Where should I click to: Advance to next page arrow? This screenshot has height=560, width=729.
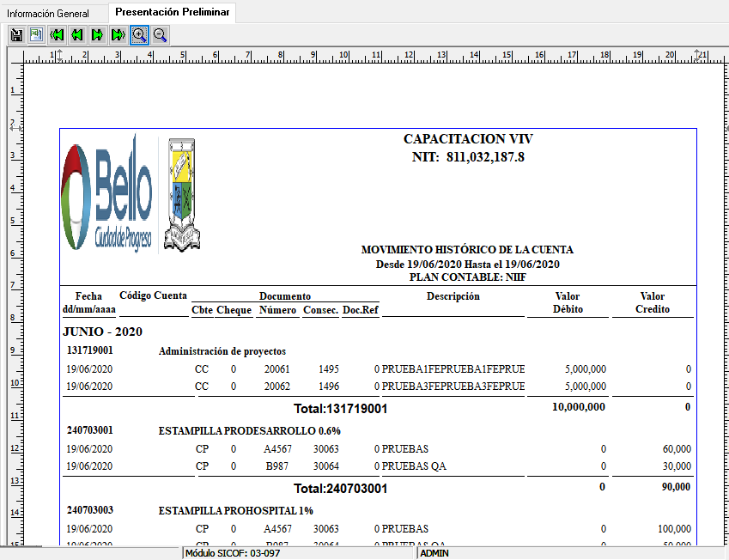point(97,35)
